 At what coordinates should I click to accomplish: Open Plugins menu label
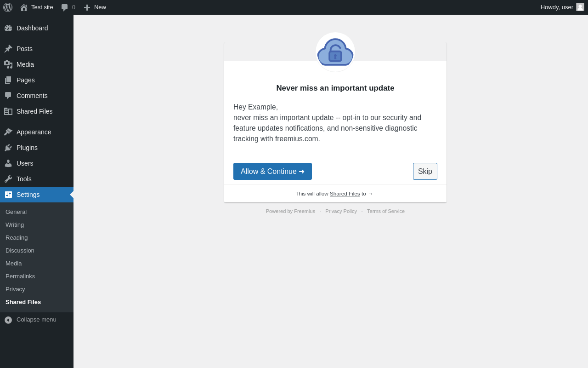point(27,148)
